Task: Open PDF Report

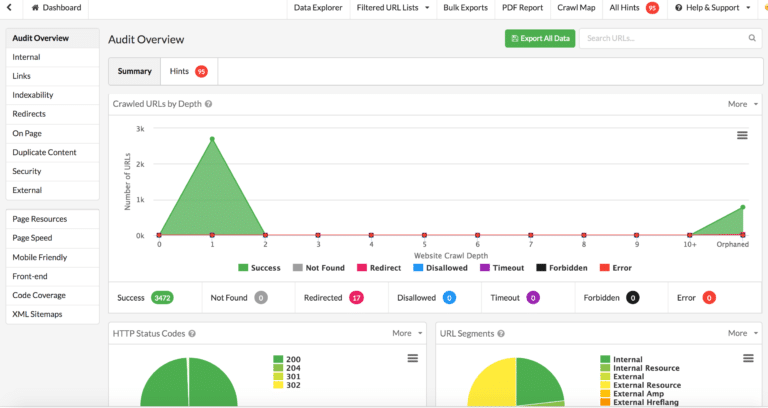Action: click(522, 8)
